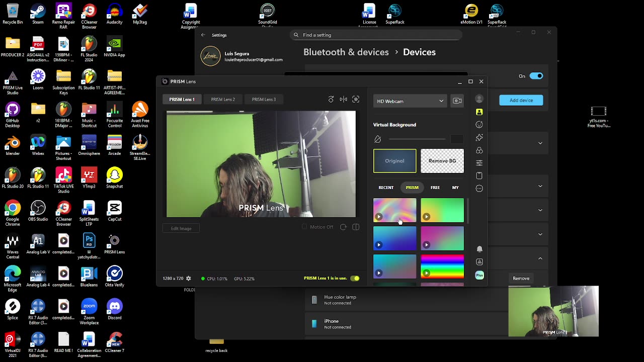Open the Snapchat desktop shortcut
The height and width of the screenshot is (362, 644).
click(x=115, y=178)
